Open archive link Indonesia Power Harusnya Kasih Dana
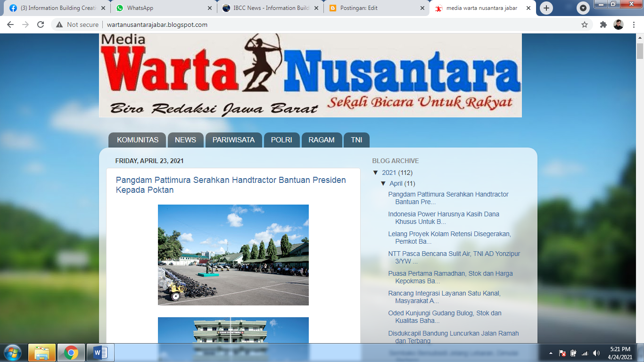The height and width of the screenshot is (362, 644). [444, 218]
